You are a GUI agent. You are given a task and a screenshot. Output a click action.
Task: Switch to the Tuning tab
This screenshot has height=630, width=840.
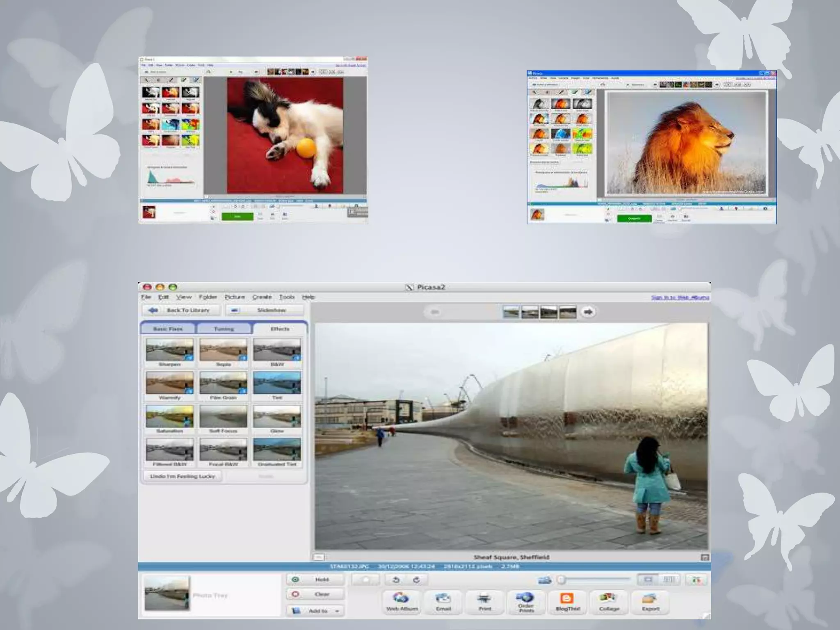pos(224,329)
